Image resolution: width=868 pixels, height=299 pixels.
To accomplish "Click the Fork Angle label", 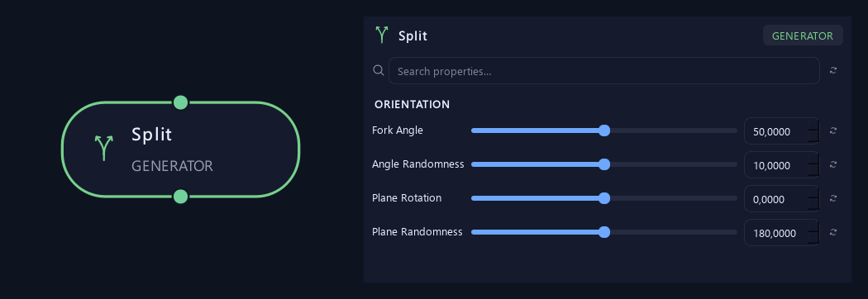I will pos(398,131).
